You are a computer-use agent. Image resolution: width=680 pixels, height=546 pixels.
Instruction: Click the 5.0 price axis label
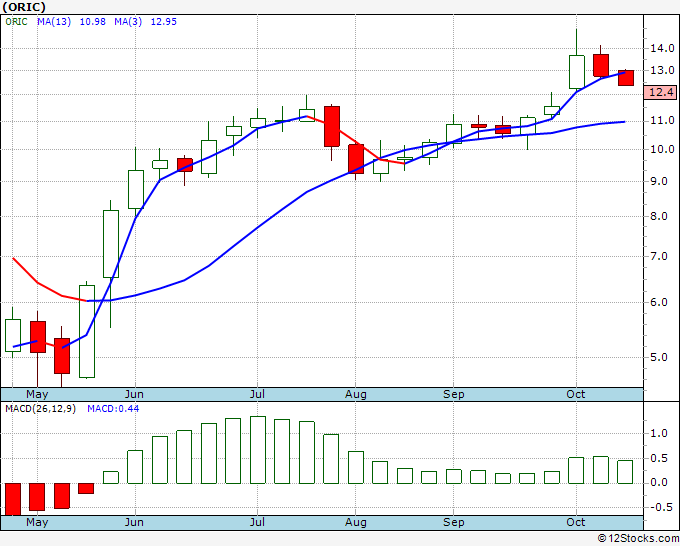coord(658,357)
